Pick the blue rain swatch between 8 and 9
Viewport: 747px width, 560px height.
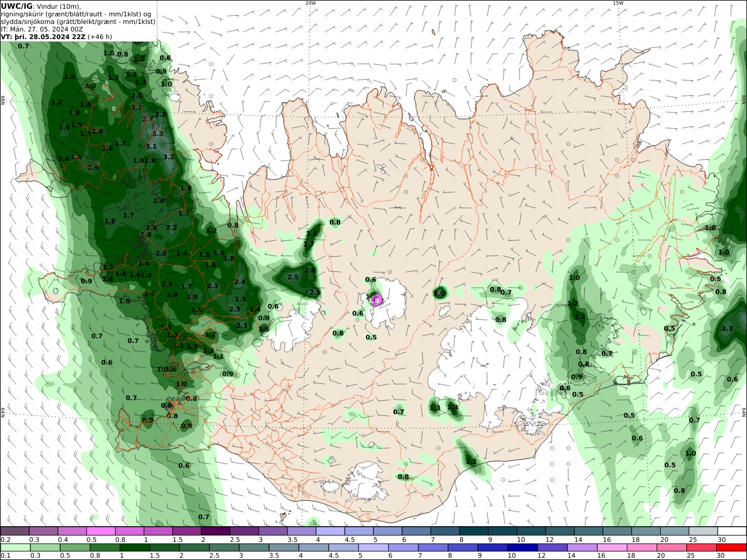463,548
